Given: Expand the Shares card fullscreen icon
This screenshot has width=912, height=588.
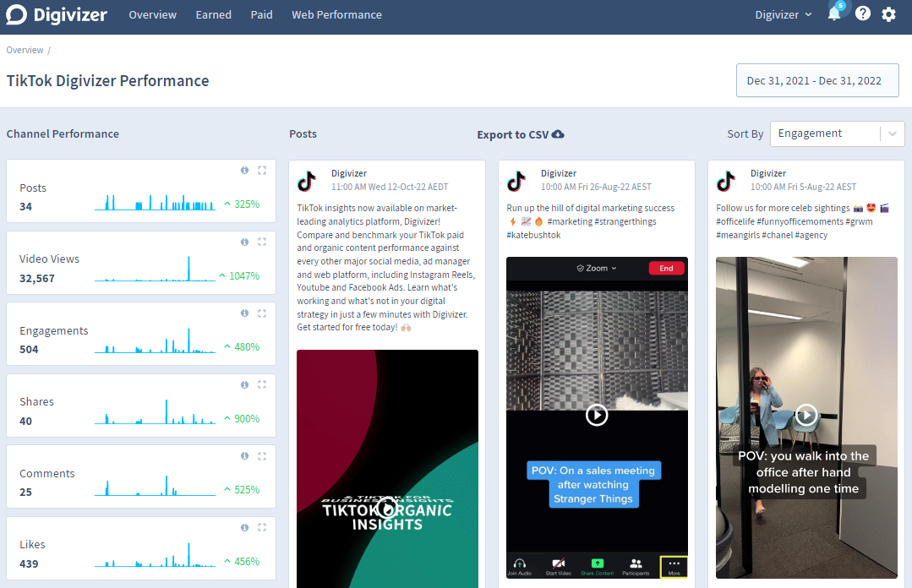Looking at the screenshot, I should click(x=262, y=384).
